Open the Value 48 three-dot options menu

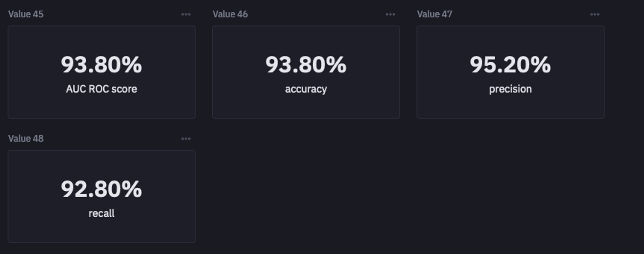coord(186,139)
